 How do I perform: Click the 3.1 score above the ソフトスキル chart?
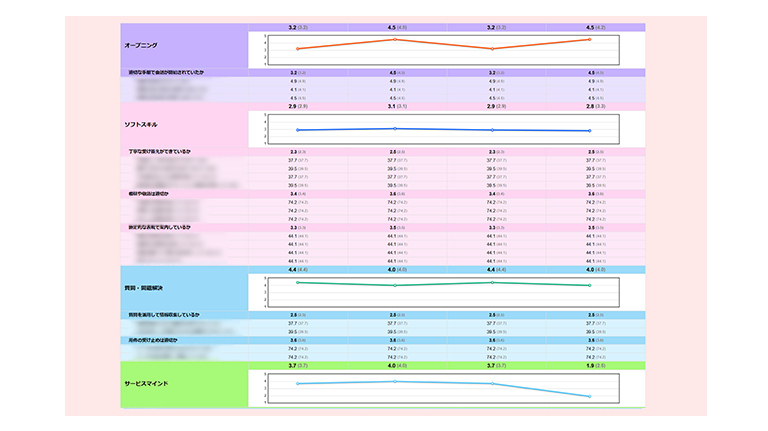(394, 105)
